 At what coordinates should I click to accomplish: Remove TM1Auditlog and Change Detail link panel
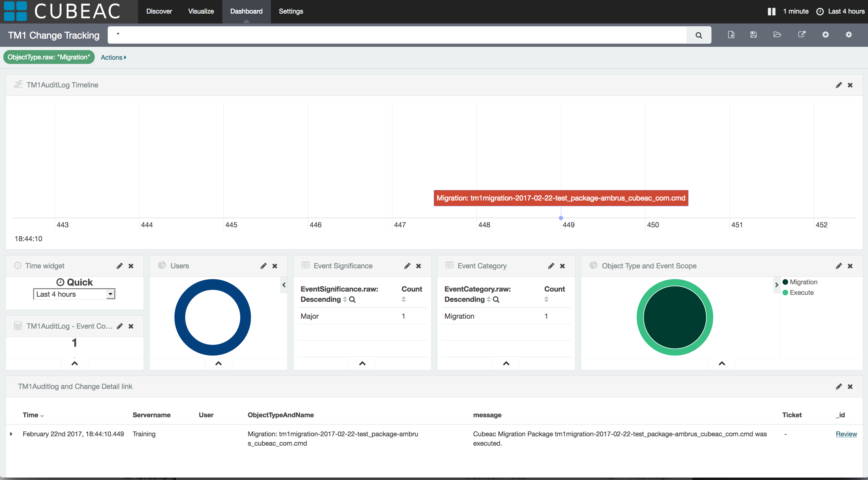(850, 387)
